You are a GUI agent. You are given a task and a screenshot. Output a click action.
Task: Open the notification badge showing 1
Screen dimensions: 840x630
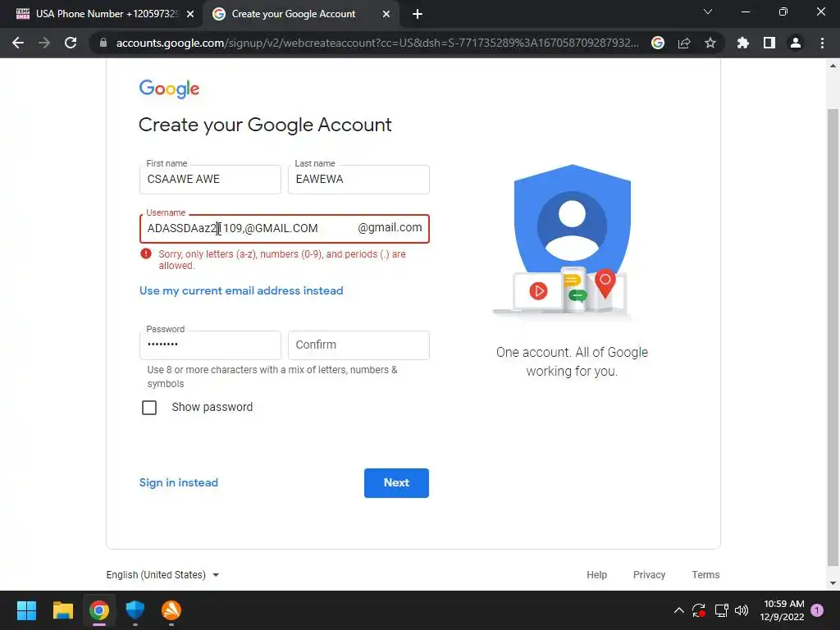(x=817, y=610)
